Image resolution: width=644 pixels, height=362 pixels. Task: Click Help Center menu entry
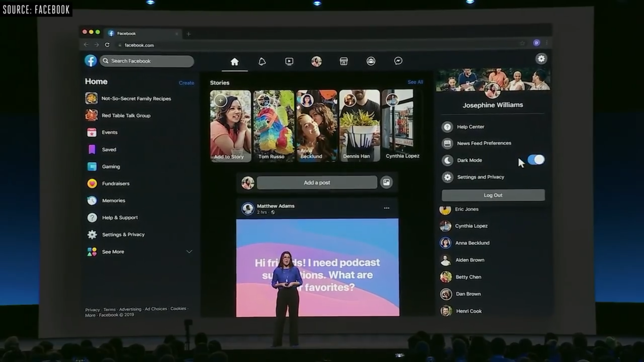(x=470, y=126)
